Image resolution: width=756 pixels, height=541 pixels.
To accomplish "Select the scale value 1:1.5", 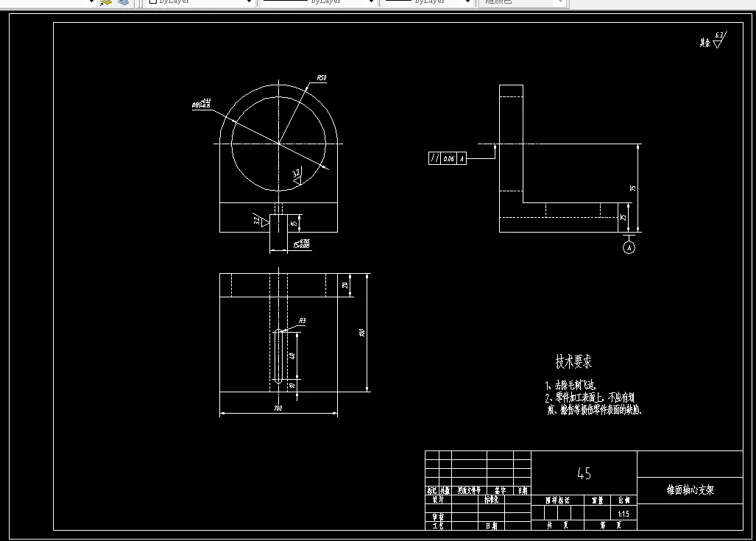I will tap(623, 514).
